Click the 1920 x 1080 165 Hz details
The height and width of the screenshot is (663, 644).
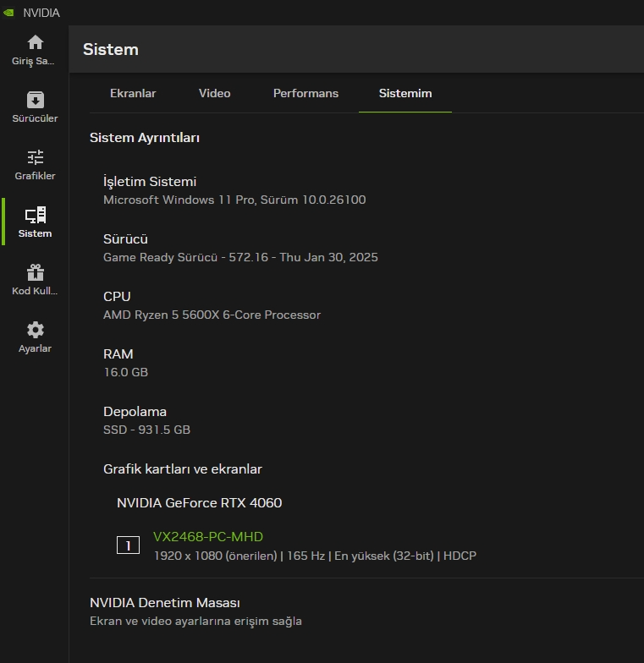pyautogui.click(x=315, y=556)
